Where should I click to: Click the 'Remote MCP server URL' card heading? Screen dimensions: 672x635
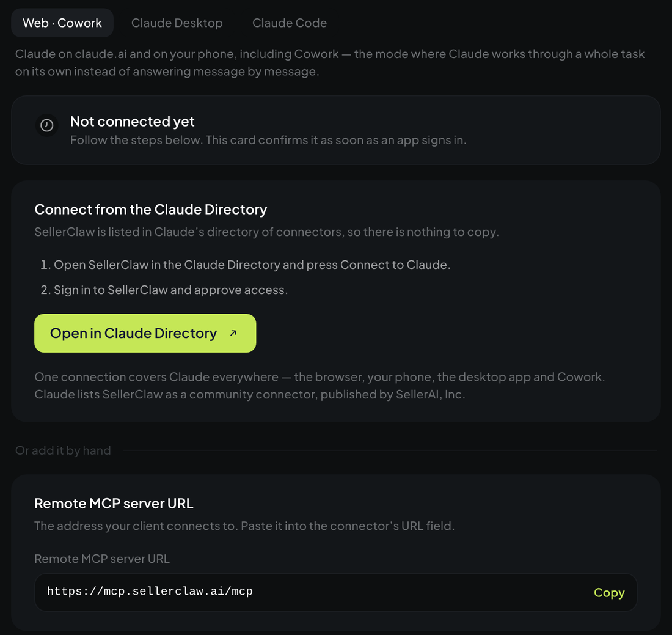[114, 504]
